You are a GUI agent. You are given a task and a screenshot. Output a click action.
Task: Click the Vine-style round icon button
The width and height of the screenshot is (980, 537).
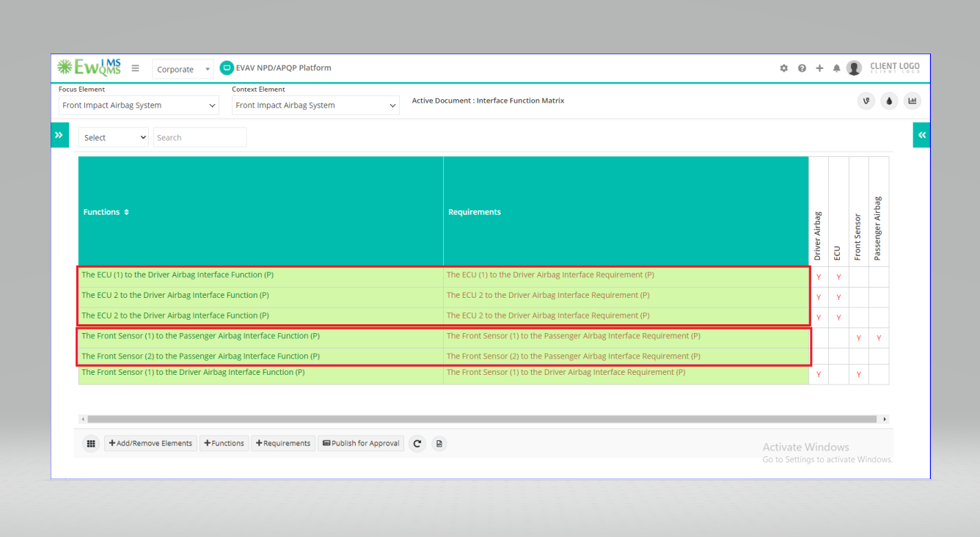click(x=866, y=101)
